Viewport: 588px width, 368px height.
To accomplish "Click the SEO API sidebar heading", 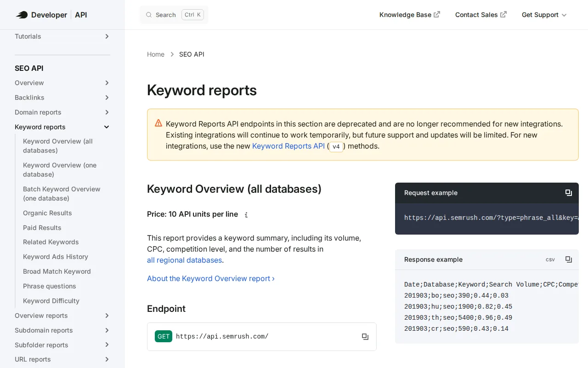I will click(29, 68).
